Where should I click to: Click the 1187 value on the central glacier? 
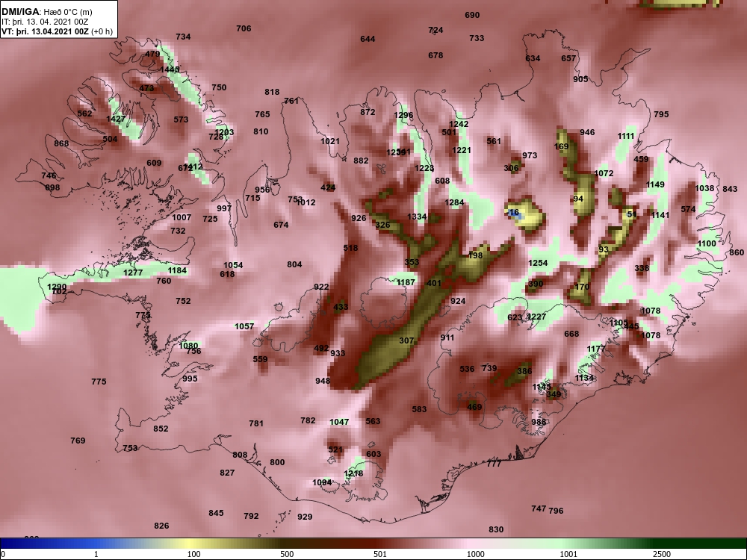point(406,282)
